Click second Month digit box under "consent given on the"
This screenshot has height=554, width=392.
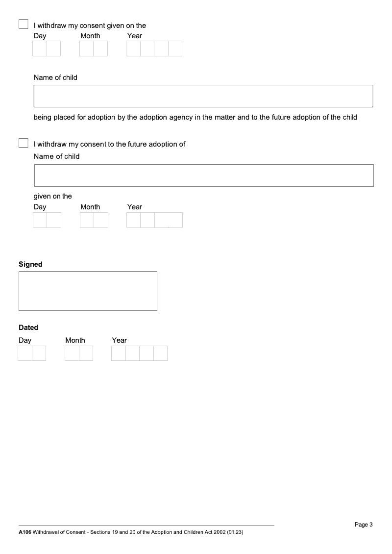point(100,49)
